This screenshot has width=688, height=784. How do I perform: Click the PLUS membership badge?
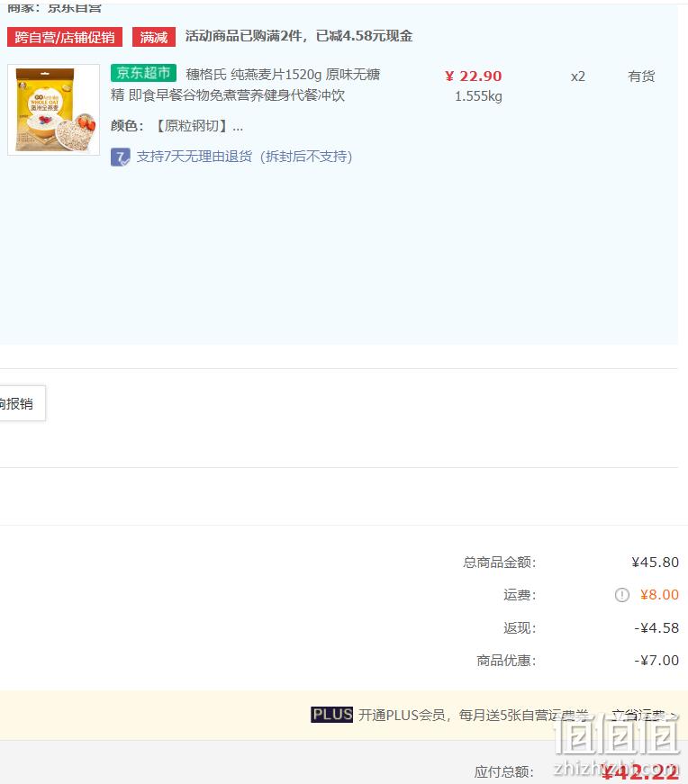click(331, 715)
